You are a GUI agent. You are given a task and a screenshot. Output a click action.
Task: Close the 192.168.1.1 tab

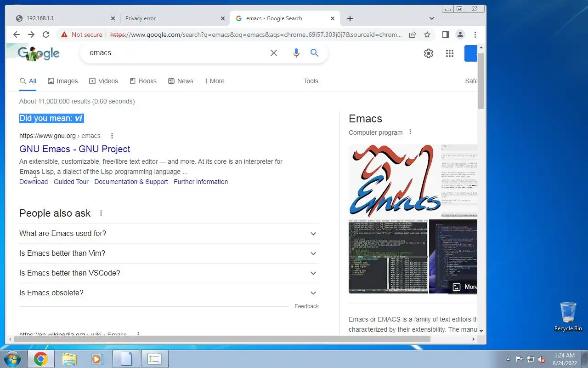tap(113, 18)
